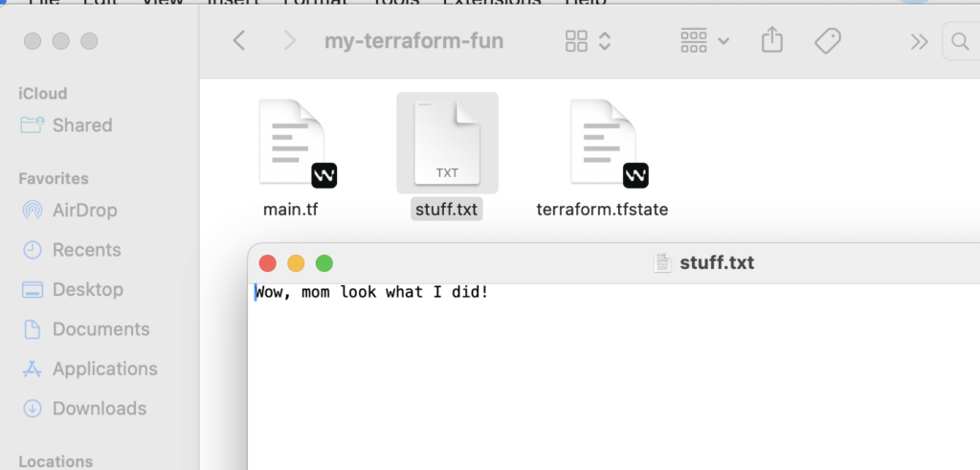Click the stuff.txt title bar document icon

[662, 263]
